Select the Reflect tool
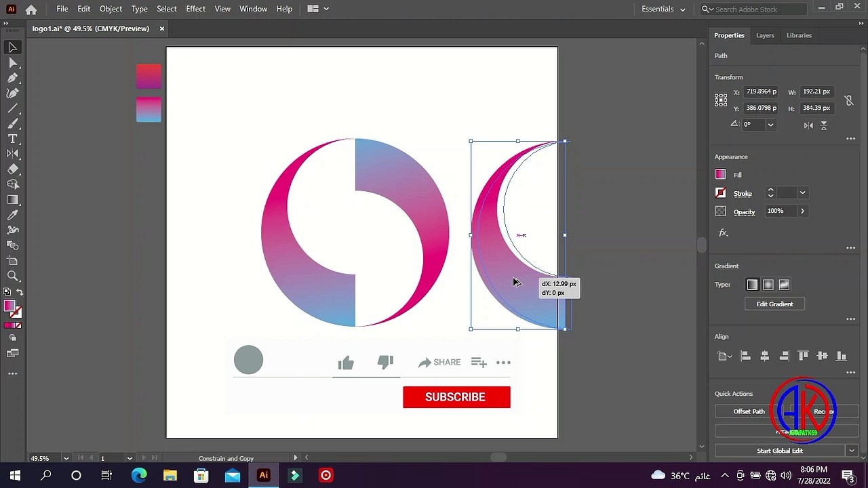This screenshot has height=488, width=868. 13,154
